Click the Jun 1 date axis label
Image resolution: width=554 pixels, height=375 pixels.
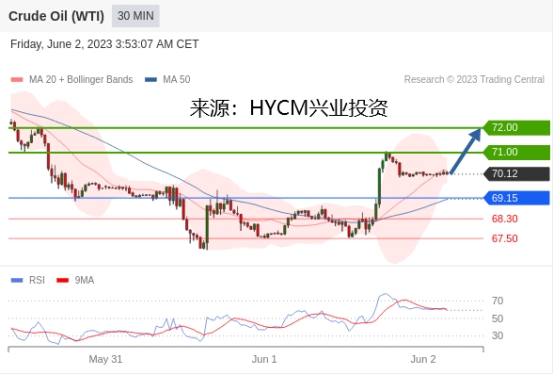264,359
